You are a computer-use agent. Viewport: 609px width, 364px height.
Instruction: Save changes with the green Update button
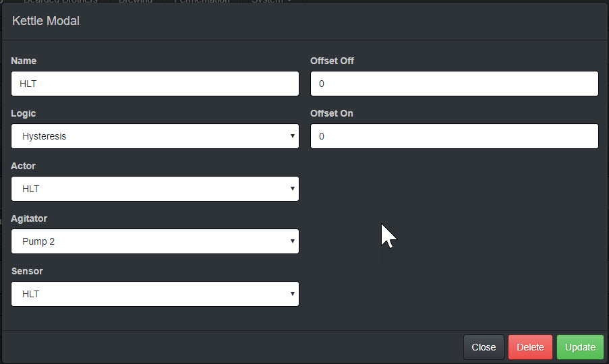coord(580,347)
